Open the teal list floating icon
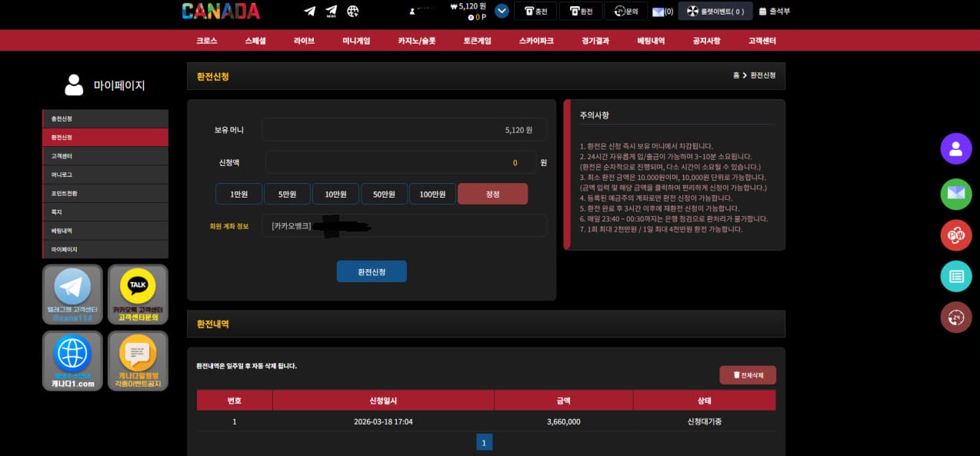The width and height of the screenshot is (980, 456). [955, 276]
